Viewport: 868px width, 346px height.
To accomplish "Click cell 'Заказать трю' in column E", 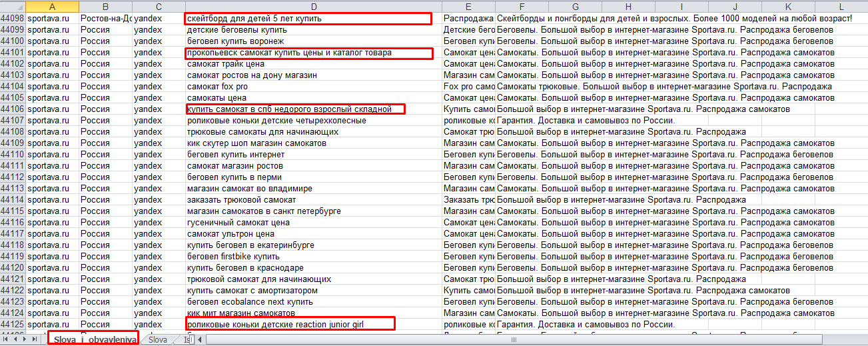I will pos(469,200).
